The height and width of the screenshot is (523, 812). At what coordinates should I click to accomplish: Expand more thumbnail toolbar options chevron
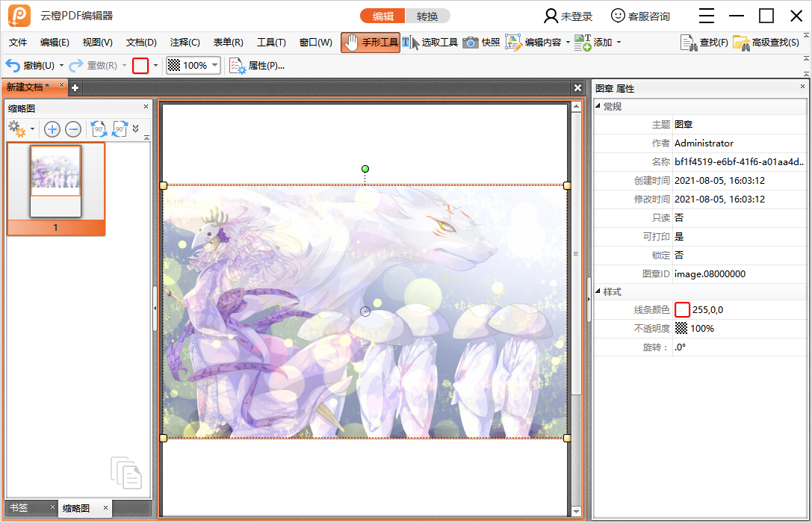136,129
